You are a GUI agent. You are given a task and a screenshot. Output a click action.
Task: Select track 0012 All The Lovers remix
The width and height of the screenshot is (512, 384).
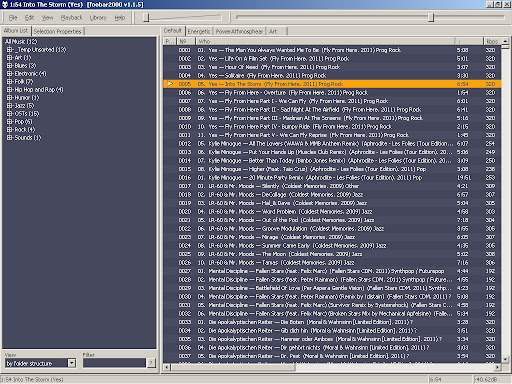pos(332,144)
